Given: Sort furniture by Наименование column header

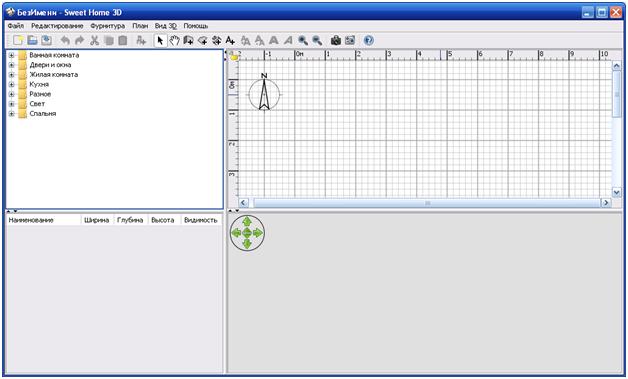Looking at the screenshot, I should (44, 220).
